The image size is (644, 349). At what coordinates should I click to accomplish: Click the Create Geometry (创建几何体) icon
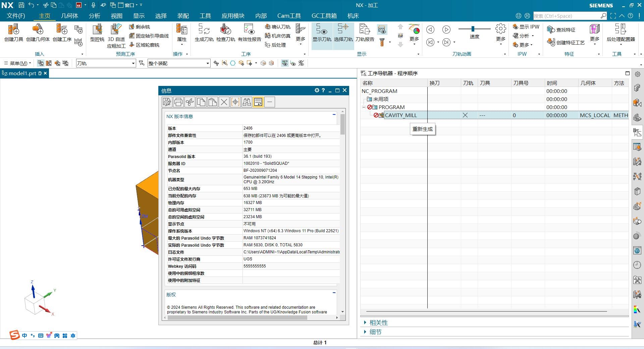coord(38,33)
